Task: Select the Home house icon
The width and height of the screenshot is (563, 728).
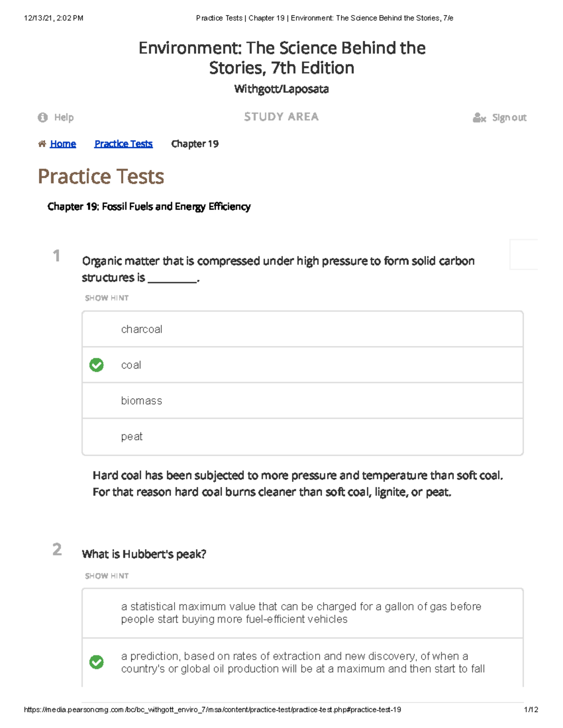Action: click(x=42, y=143)
